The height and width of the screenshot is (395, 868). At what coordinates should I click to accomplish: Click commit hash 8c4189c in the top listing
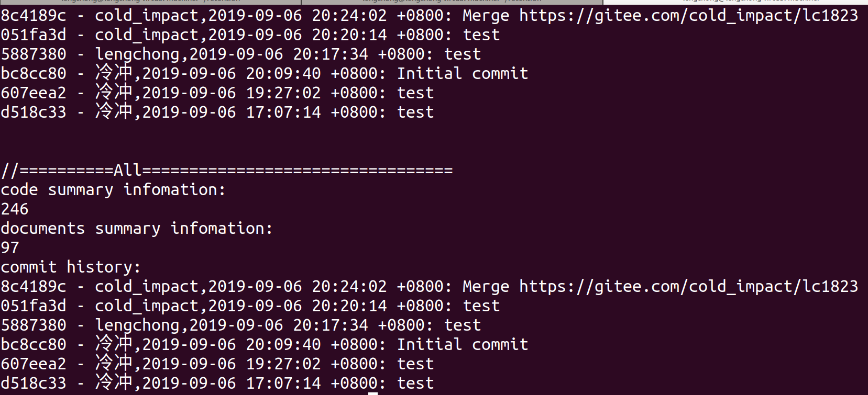[x=34, y=16]
